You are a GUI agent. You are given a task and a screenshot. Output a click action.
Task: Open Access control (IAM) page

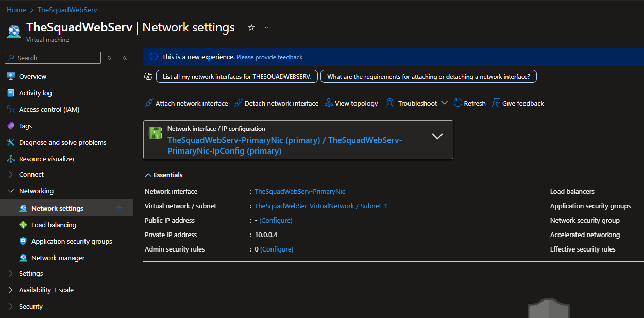click(49, 109)
